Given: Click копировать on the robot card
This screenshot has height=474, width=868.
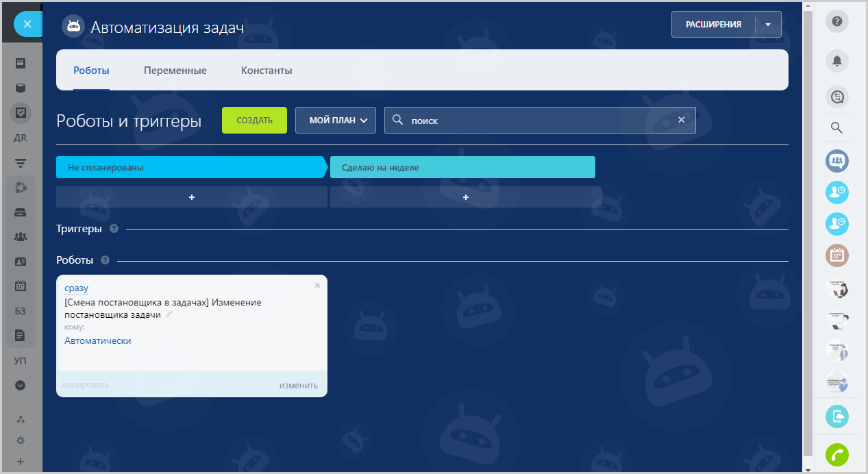Looking at the screenshot, I should click(x=85, y=385).
